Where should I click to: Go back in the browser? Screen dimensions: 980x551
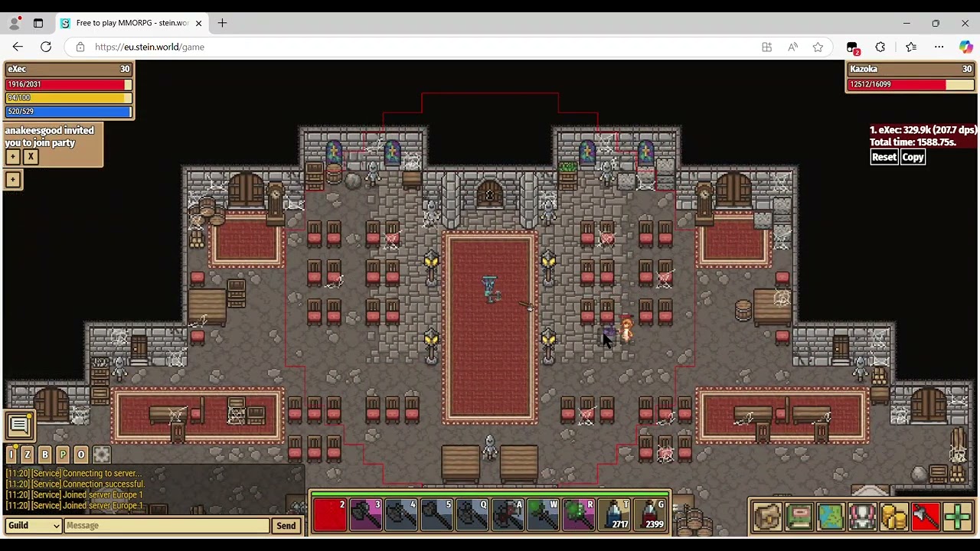click(18, 47)
